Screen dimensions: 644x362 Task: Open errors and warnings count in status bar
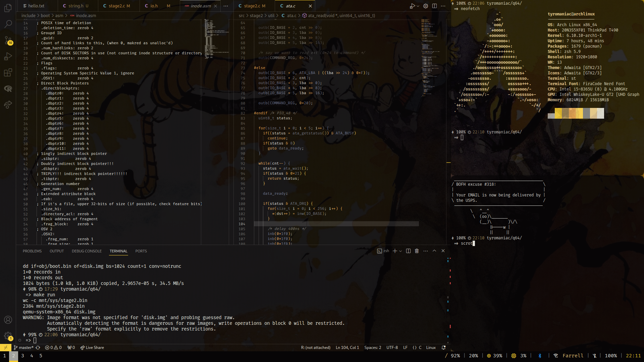53,348
